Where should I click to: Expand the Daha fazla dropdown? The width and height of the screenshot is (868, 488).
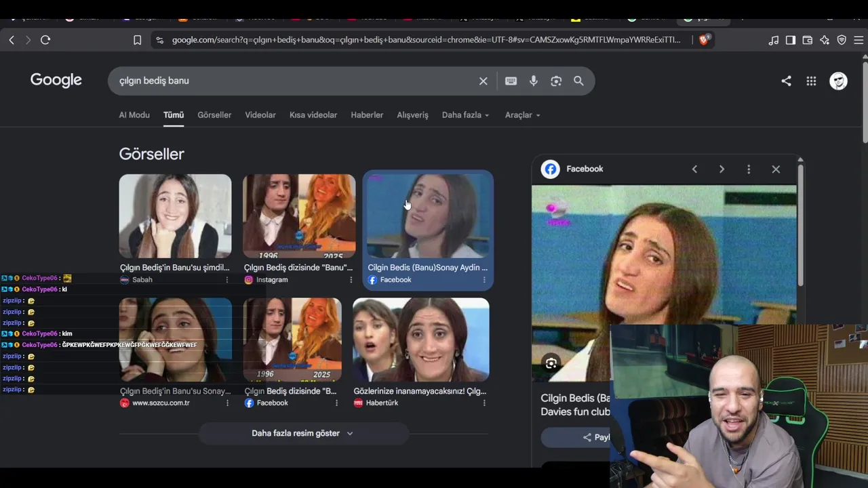click(x=466, y=115)
